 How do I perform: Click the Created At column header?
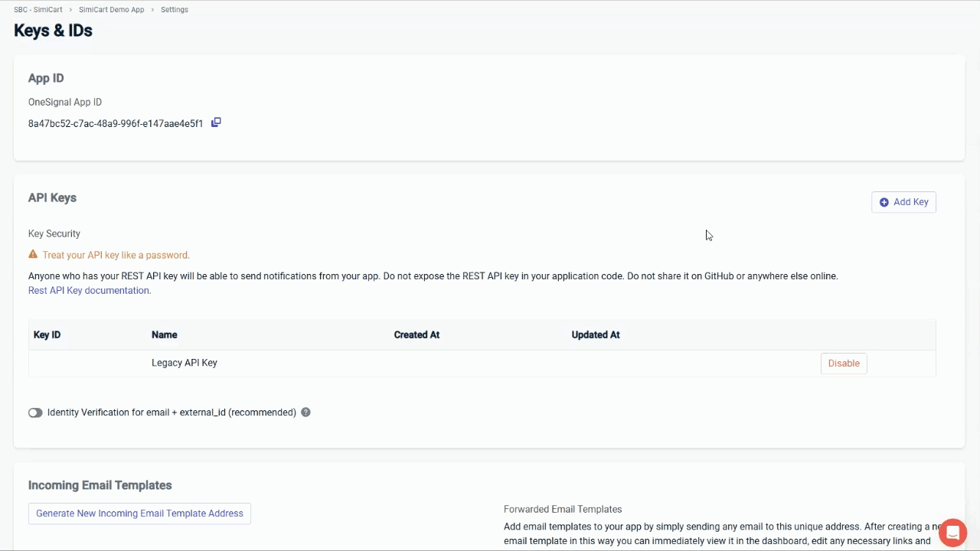[x=416, y=335]
